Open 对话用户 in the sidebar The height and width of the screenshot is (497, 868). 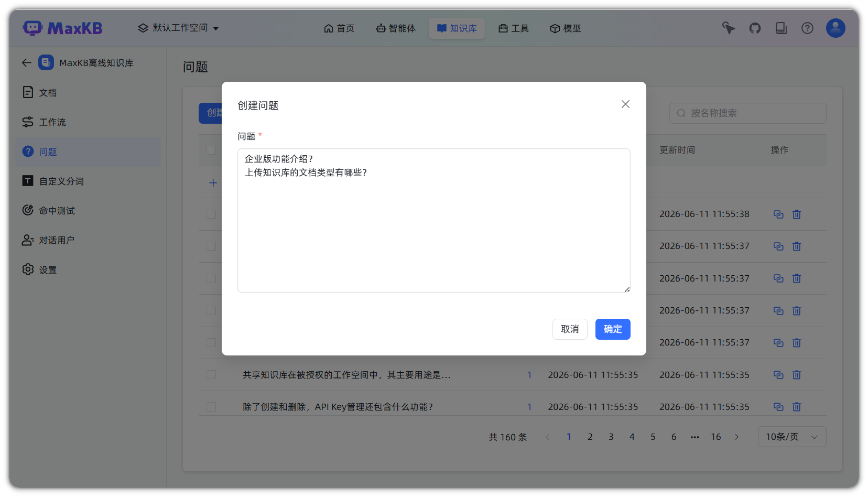[x=88, y=240]
